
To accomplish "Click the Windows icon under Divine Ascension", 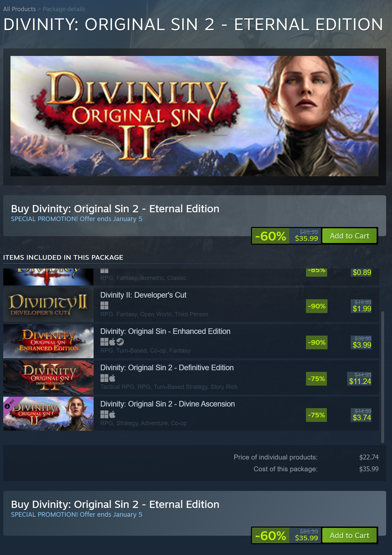I will click(x=104, y=414).
